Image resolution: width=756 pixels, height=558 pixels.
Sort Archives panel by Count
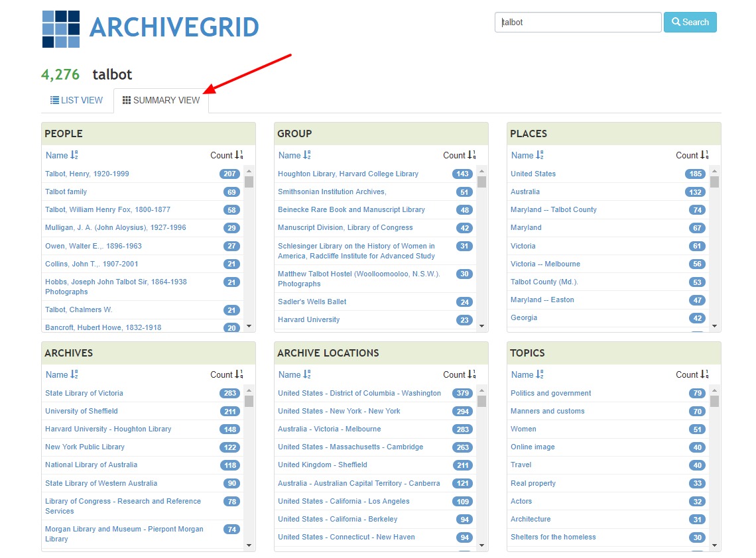(x=227, y=374)
